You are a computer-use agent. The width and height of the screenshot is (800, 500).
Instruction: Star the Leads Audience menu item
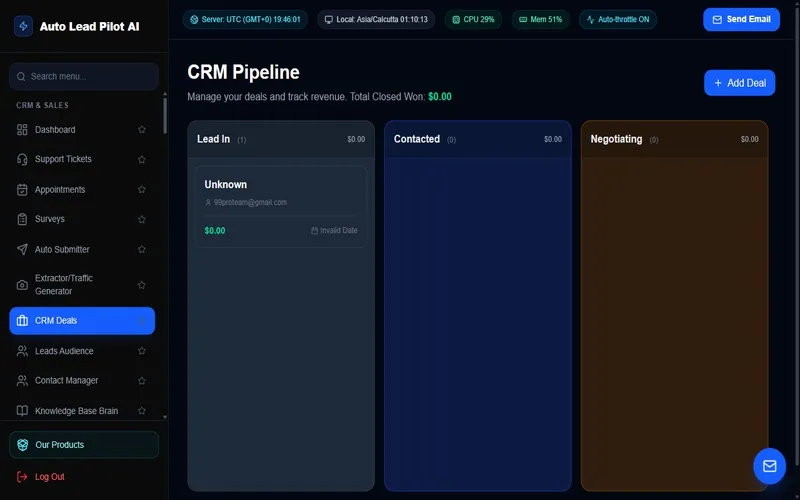(142, 351)
